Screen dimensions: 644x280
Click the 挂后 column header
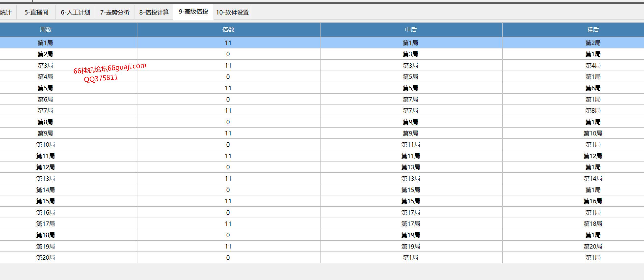click(573, 29)
